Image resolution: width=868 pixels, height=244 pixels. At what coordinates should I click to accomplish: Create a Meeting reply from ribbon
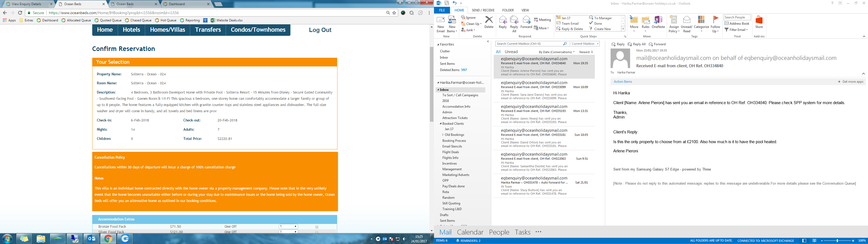542,20
